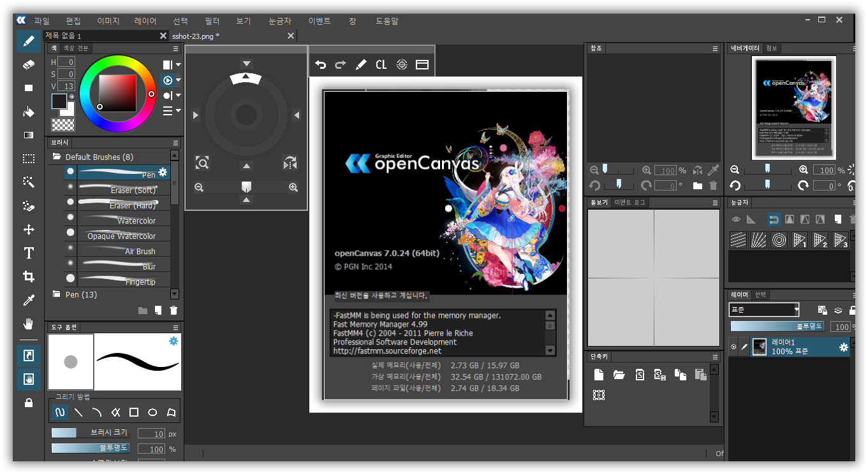
Task: Open the 도구 옵션 panel menu
Action: tap(175, 327)
